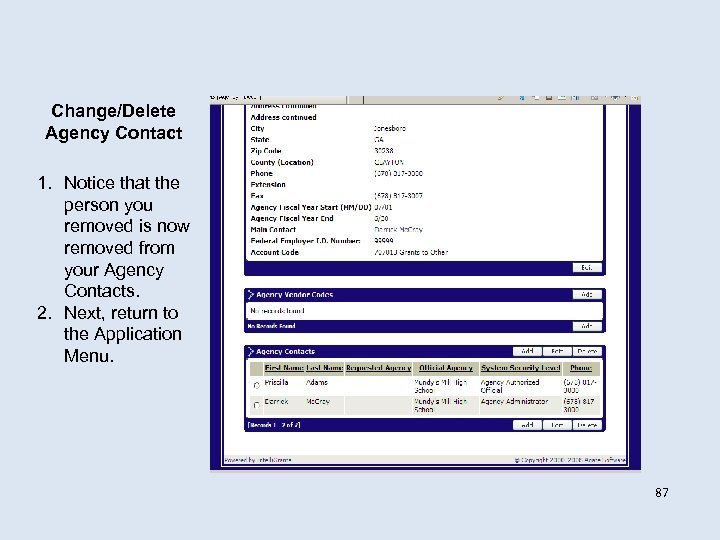Screen dimensions: 720x540
Task: Click Add beside the Records 1-2 footer
Action: 527,425
